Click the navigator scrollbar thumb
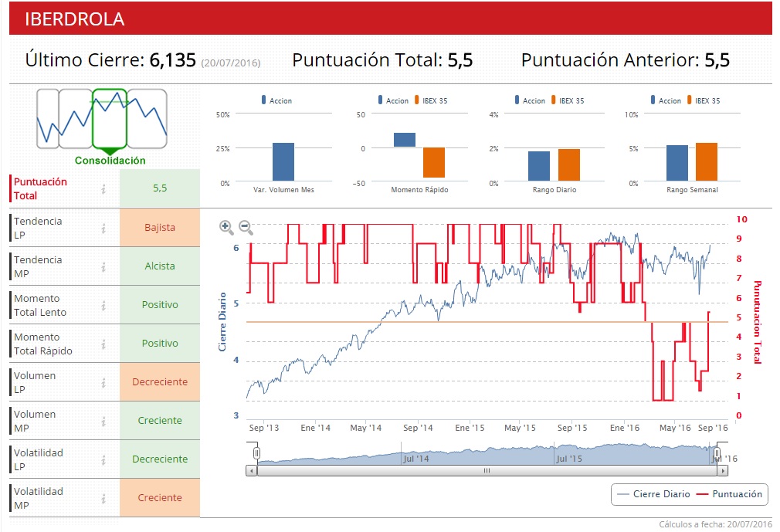780x532 pixels. (x=487, y=470)
